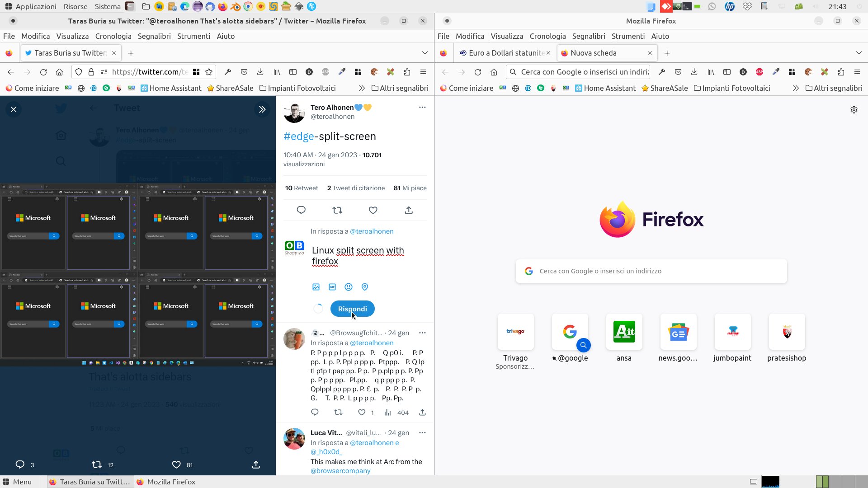The height and width of the screenshot is (488, 868).
Task: Like Tero Alhonen's tweet with heart icon
Action: coord(373,210)
